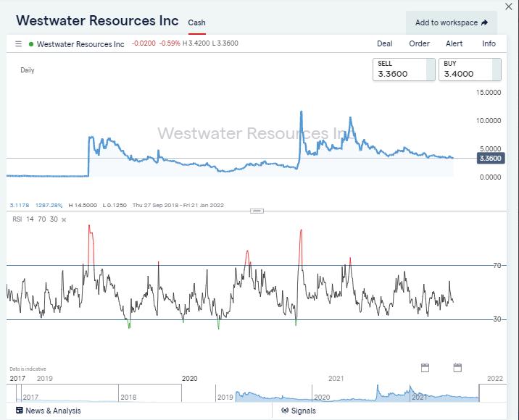Remove the RSI indicator with x icon
Viewport: 519px width, 420px height.
point(64,219)
